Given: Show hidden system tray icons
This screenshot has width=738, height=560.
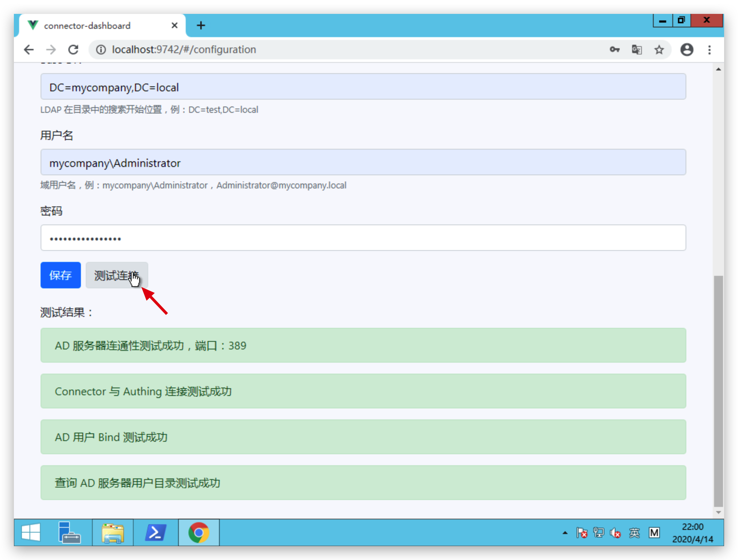Looking at the screenshot, I should 565,533.
